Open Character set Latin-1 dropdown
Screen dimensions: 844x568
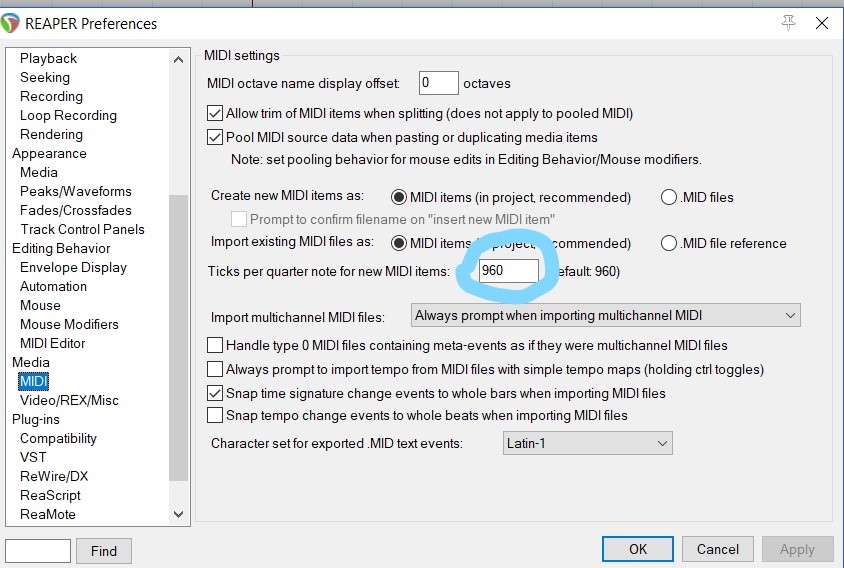pyautogui.click(x=587, y=443)
